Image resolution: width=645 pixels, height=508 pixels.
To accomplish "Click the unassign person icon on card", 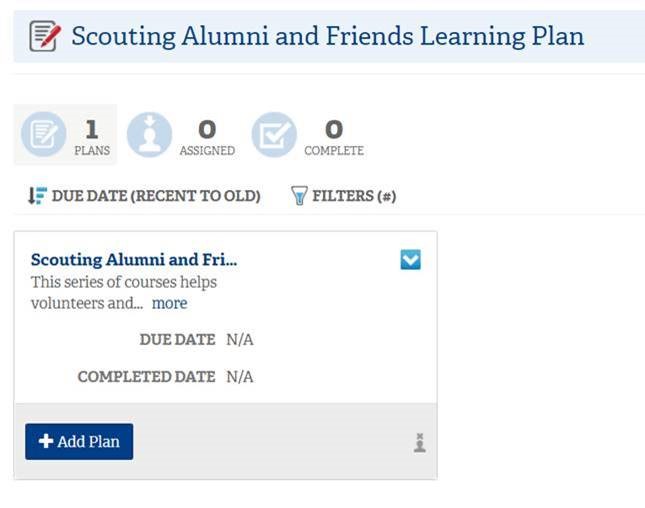I will click(420, 443).
